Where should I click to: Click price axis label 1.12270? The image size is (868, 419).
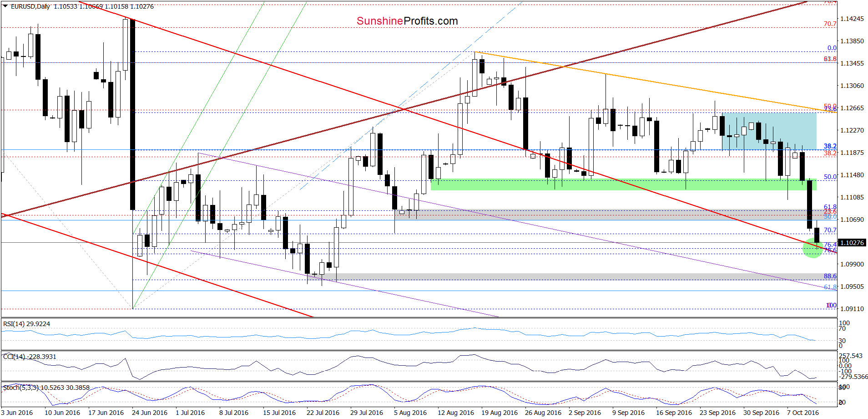pos(852,130)
